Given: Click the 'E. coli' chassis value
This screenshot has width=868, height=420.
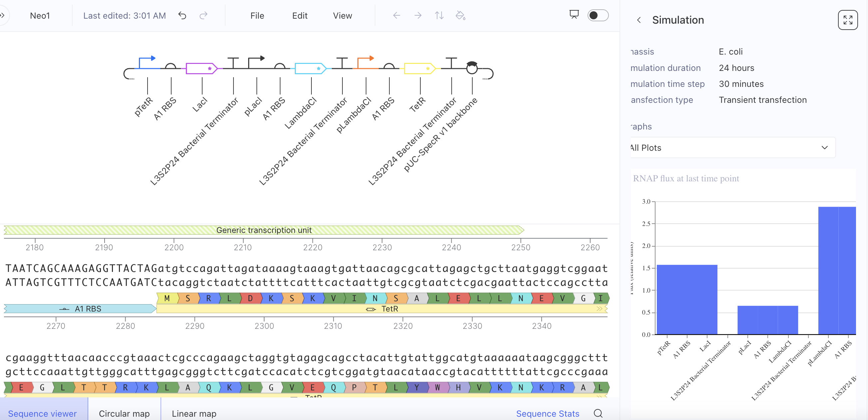Looking at the screenshot, I should (730, 52).
